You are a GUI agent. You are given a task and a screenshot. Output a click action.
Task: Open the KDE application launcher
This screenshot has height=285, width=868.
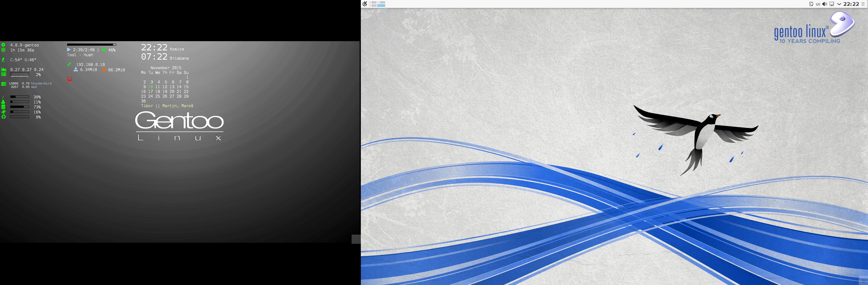click(365, 4)
